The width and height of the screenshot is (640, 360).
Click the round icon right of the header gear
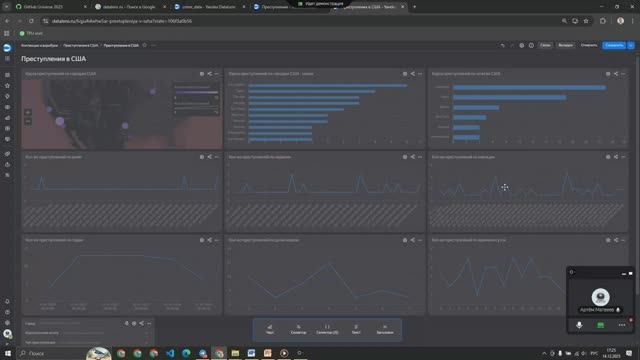(531, 45)
